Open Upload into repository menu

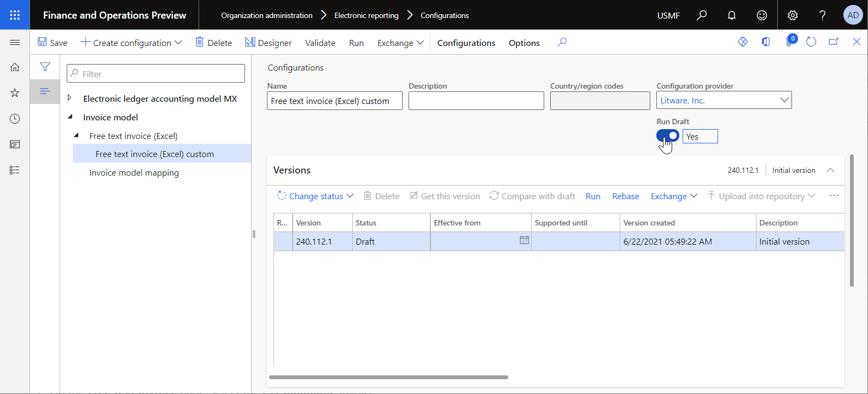point(761,196)
